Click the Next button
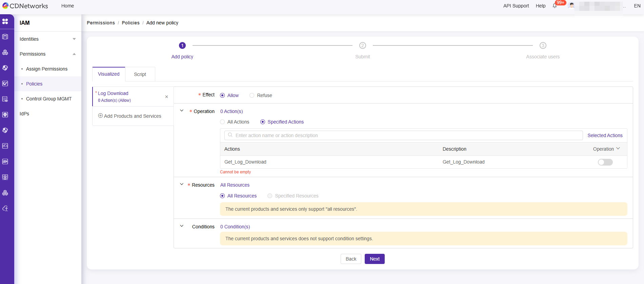The image size is (644, 284). coord(375,259)
